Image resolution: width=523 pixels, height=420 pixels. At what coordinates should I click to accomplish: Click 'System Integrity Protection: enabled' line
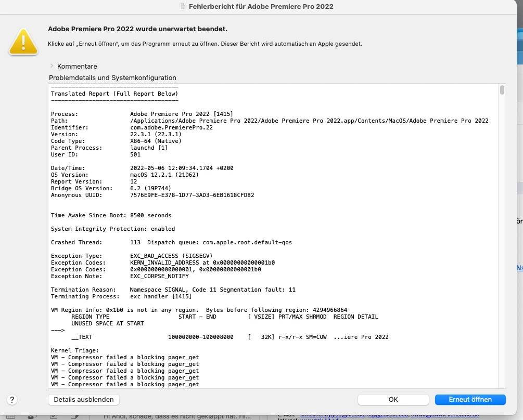(113, 229)
